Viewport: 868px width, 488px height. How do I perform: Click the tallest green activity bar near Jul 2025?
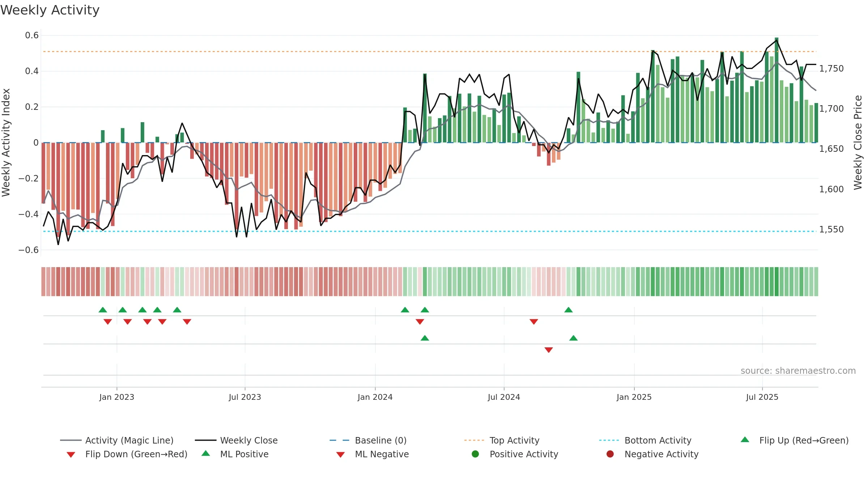[x=776, y=90]
